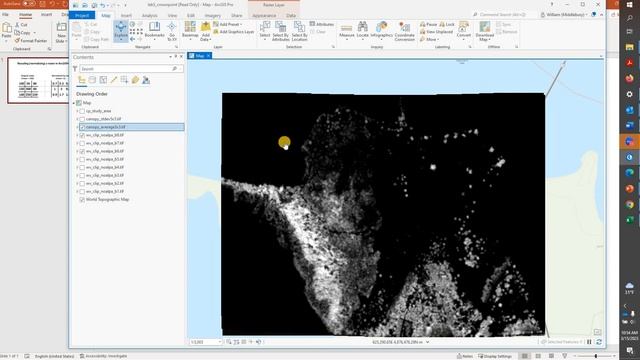Open the coordinate display units dropdown

[x=427, y=342]
